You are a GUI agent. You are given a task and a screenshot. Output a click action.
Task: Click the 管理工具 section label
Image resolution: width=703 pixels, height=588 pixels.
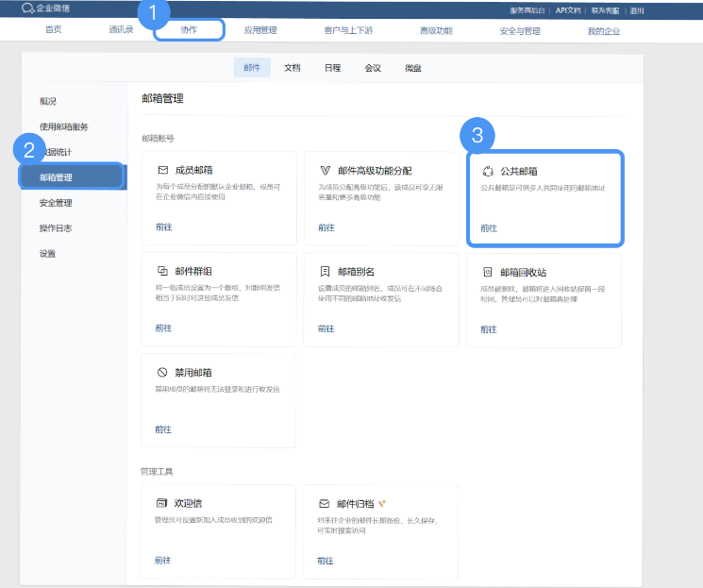point(157,471)
